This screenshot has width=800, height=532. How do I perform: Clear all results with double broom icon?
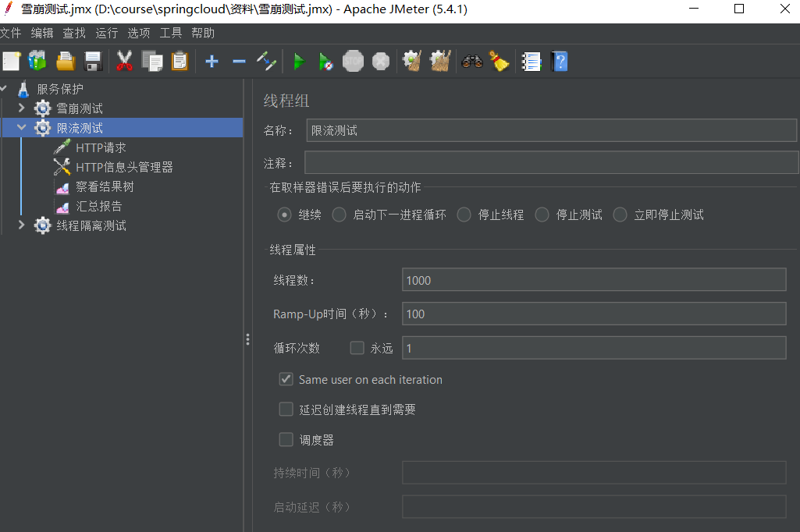[x=440, y=62]
